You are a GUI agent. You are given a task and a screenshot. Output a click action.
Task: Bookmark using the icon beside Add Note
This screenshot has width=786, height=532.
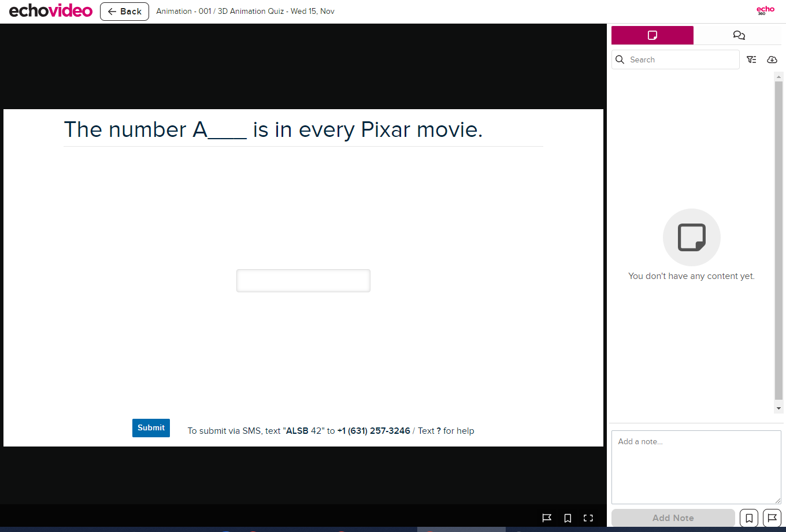[749, 518]
